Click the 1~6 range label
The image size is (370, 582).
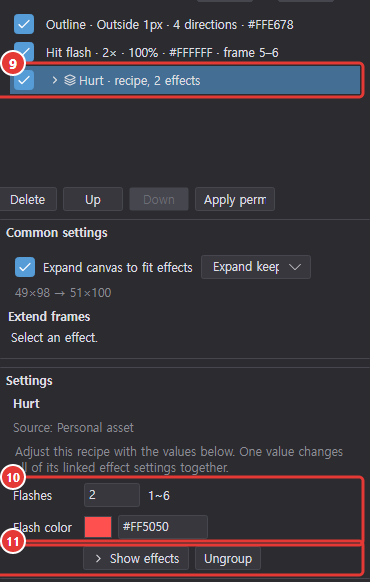tap(159, 496)
